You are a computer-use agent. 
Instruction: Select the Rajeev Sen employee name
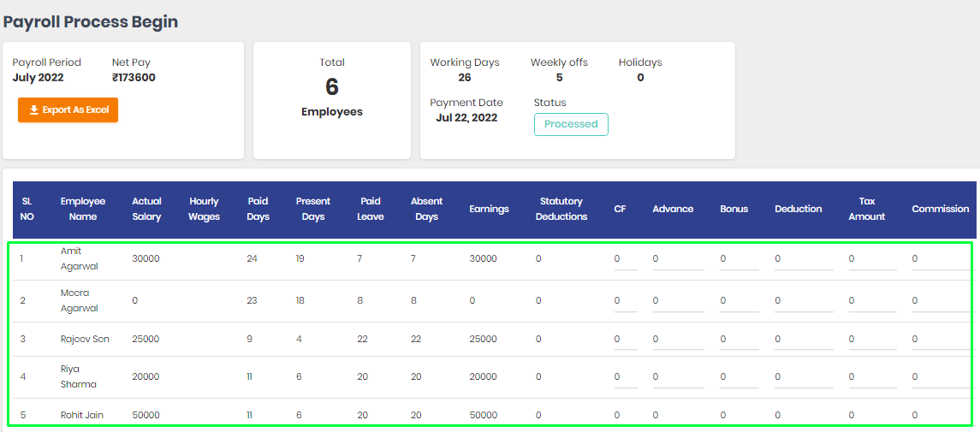85,339
